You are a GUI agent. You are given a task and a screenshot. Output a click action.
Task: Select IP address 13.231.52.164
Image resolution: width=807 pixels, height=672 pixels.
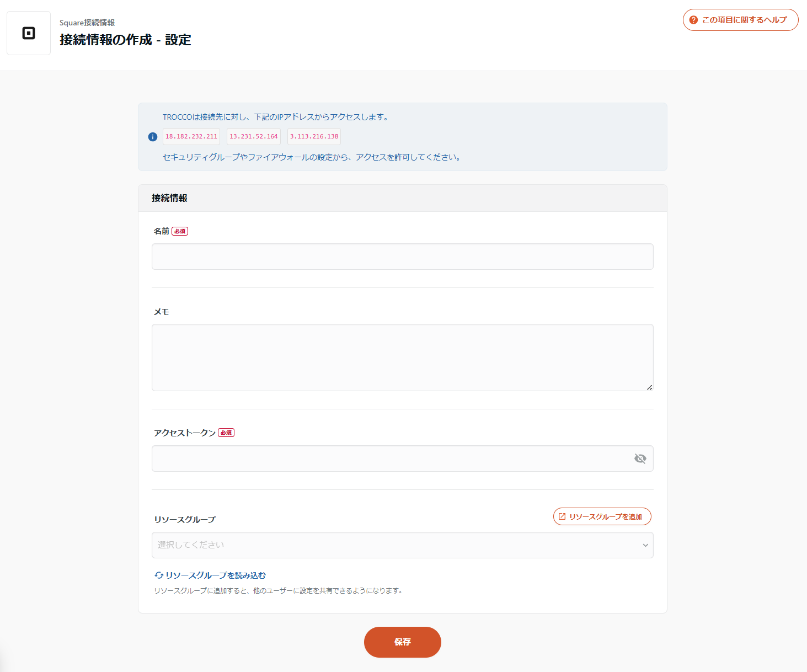coord(254,136)
